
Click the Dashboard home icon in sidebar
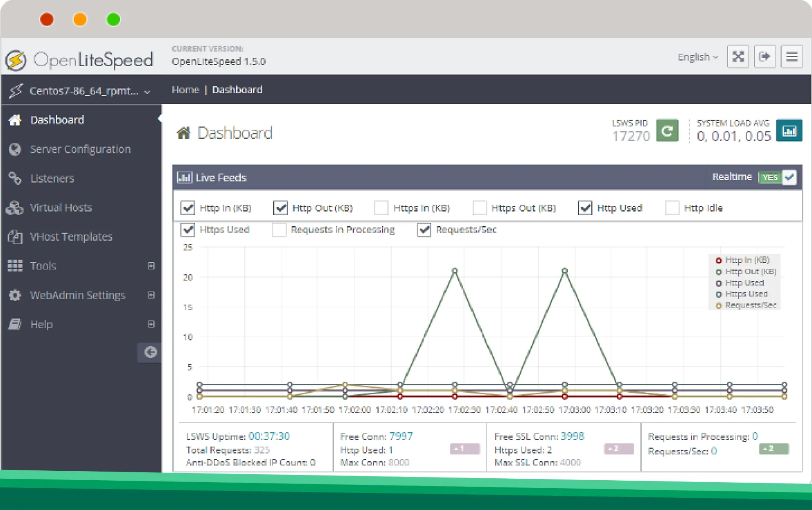click(15, 120)
